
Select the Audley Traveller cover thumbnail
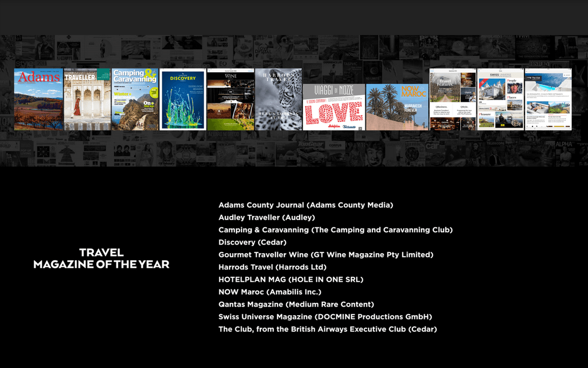tap(87, 99)
